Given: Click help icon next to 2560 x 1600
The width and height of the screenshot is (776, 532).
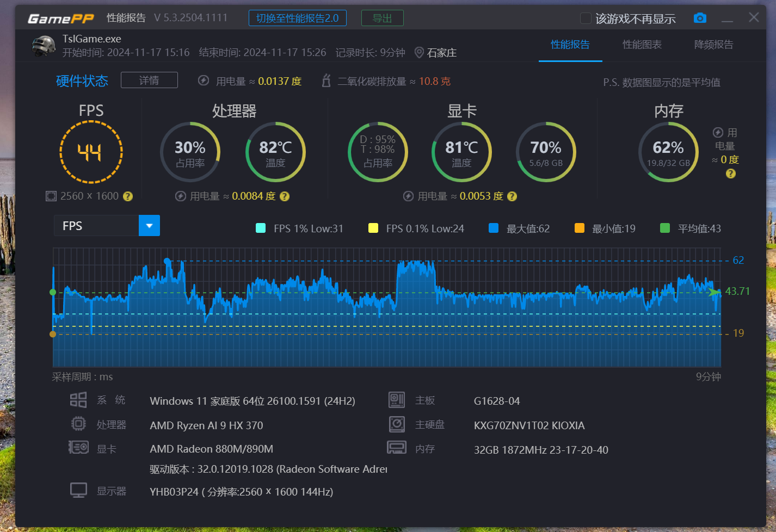Looking at the screenshot, I should [x=128, y=196].
